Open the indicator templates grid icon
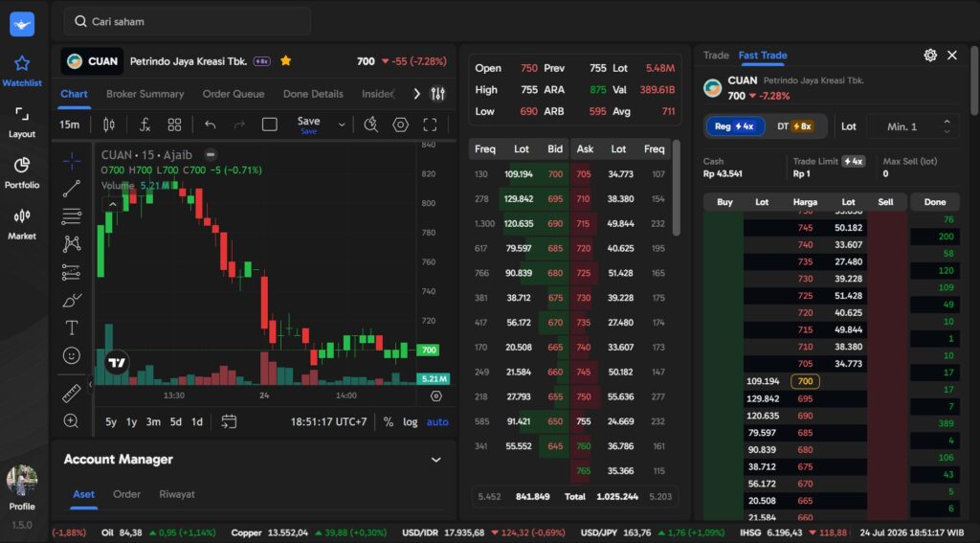 tap(174, 124)
